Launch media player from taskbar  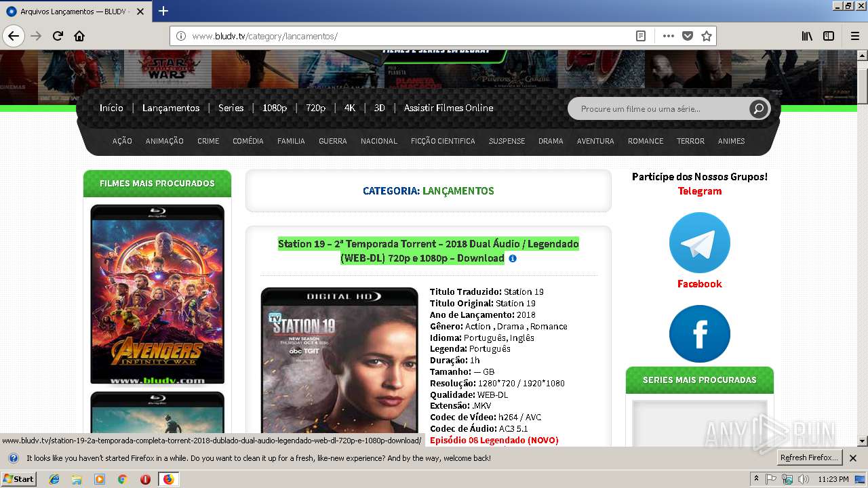pyautogui.click(x=100, y=479)
